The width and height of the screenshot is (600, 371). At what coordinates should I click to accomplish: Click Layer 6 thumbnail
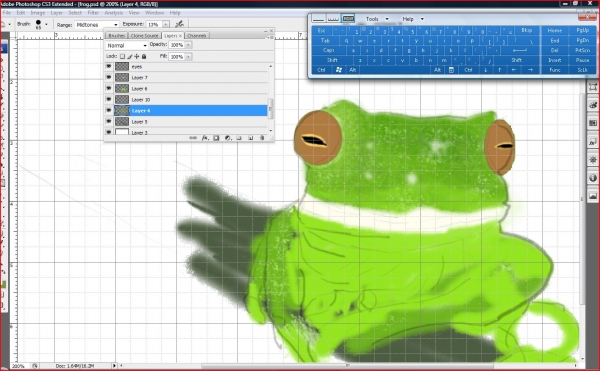[122, 88]
